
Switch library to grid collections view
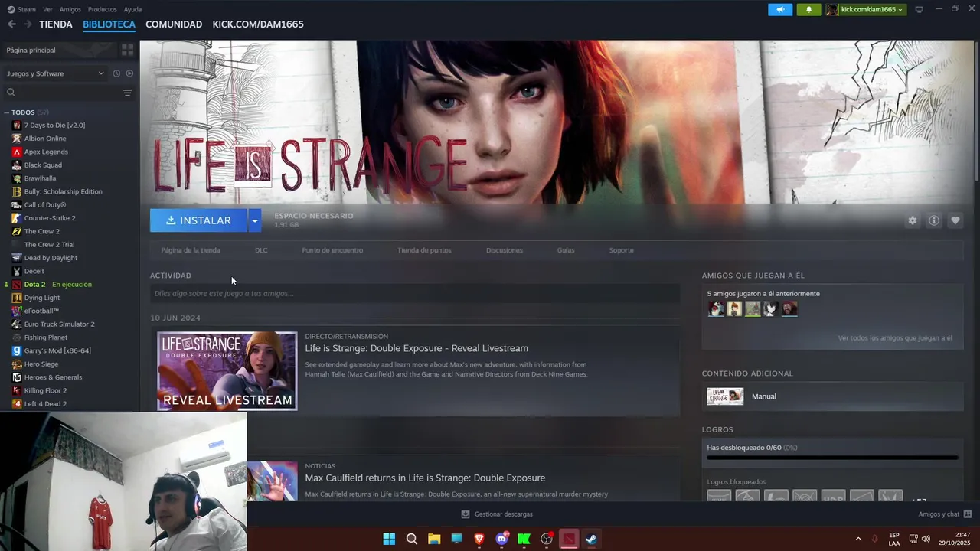point(127,50)
